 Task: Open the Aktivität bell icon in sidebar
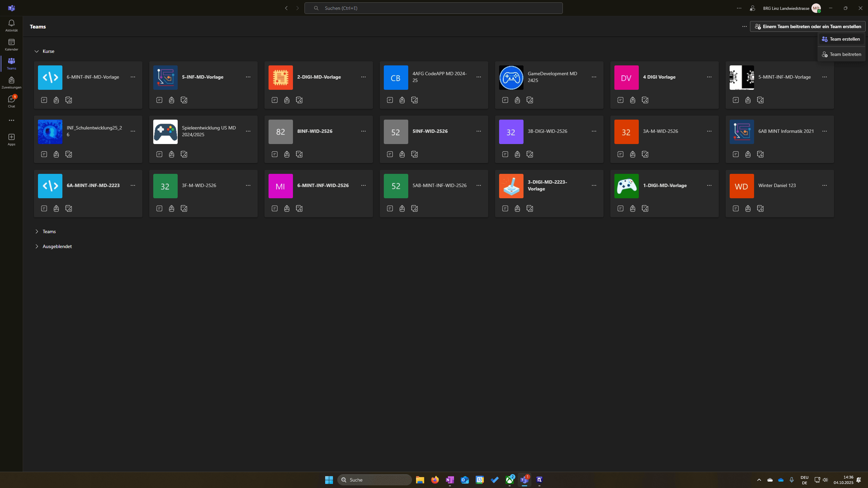click(x=11, y=25)
